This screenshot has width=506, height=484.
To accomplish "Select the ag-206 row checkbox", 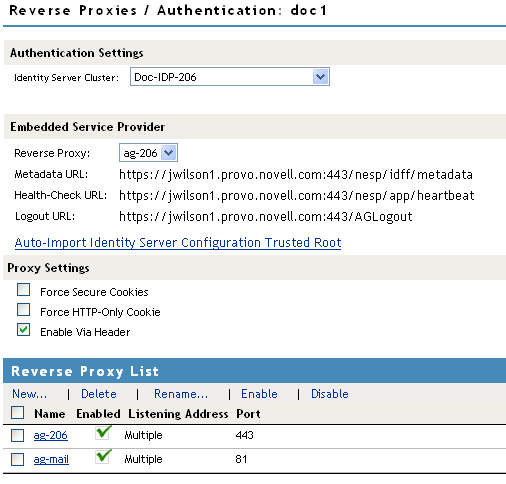I will tap(17, 435).
